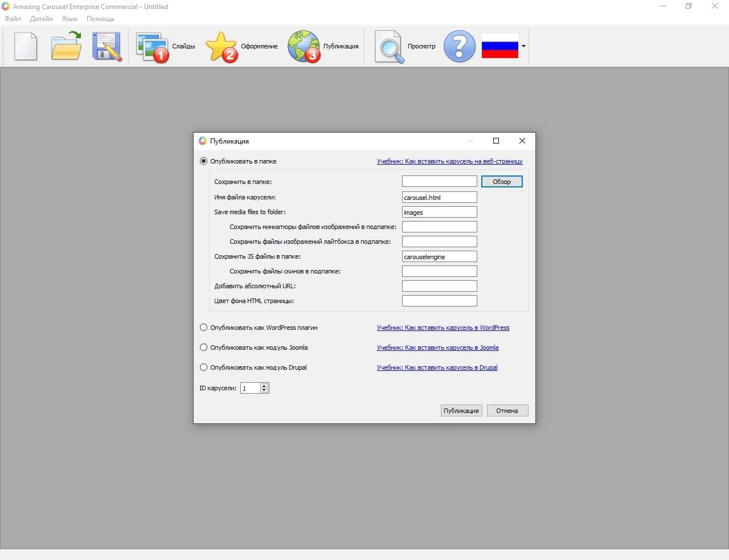729x560 pixels.
Task: Click the HTML page background color field
Action: [440, 301]
